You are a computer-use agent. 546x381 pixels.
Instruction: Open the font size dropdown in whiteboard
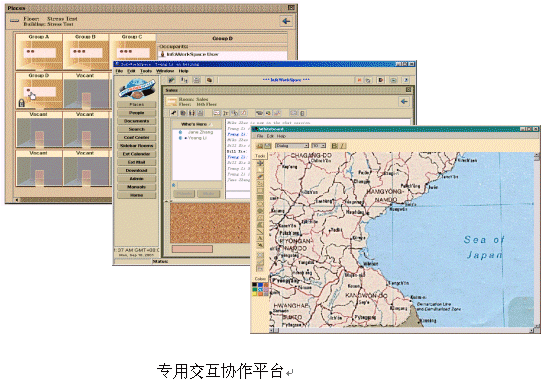(x=319, y=146)
